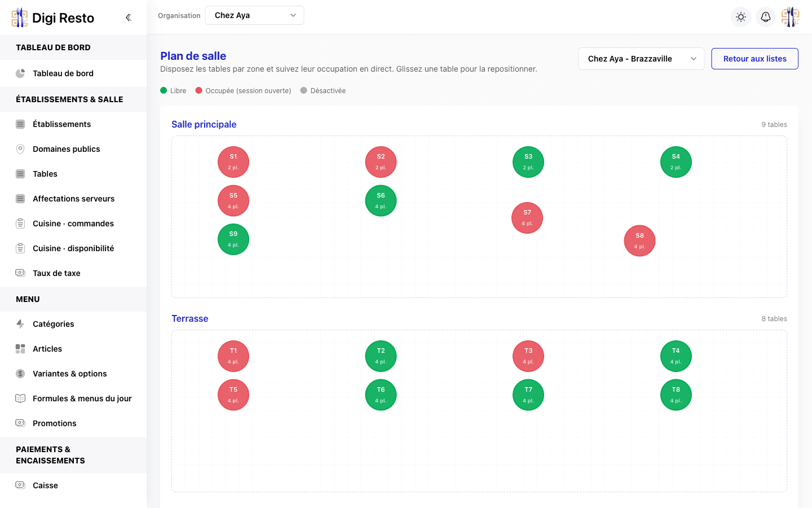Open Caisse in the sidebar

[x=73, y=485]
